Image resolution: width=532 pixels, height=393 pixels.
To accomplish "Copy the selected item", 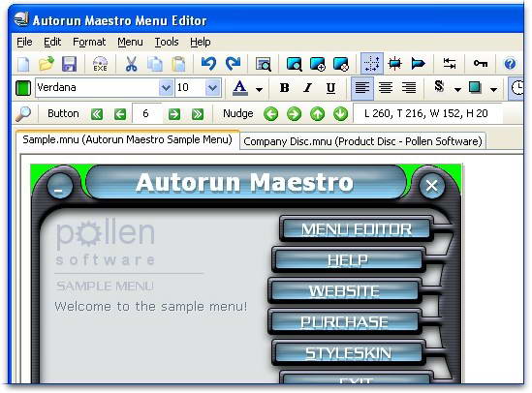I will coord(155,64).
